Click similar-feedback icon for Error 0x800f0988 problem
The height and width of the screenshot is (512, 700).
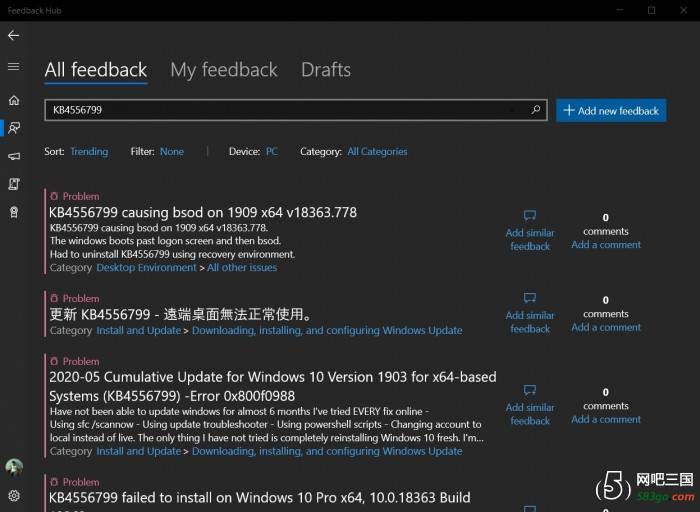click(x=530, y=390)
